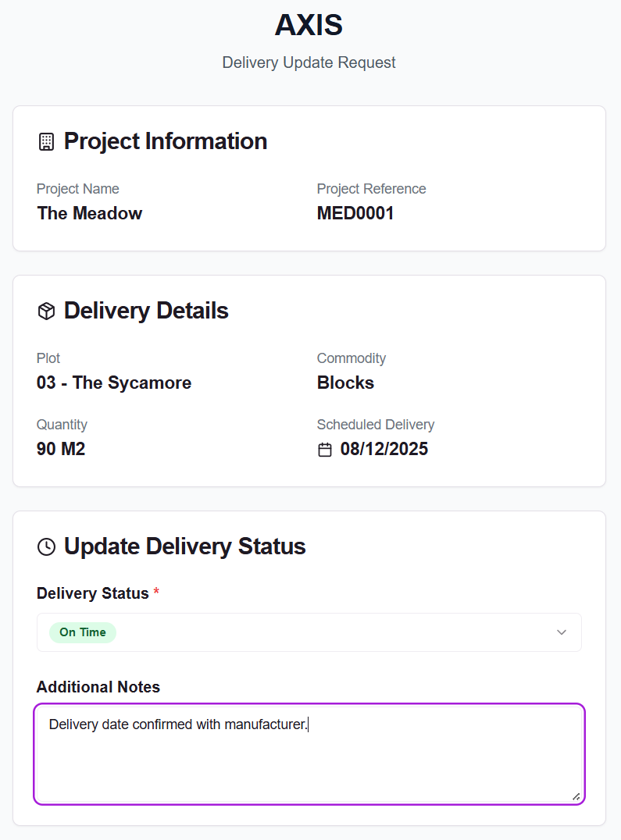
Task: Click the Delivery Update Request subtitle
Action: point(309,62)
